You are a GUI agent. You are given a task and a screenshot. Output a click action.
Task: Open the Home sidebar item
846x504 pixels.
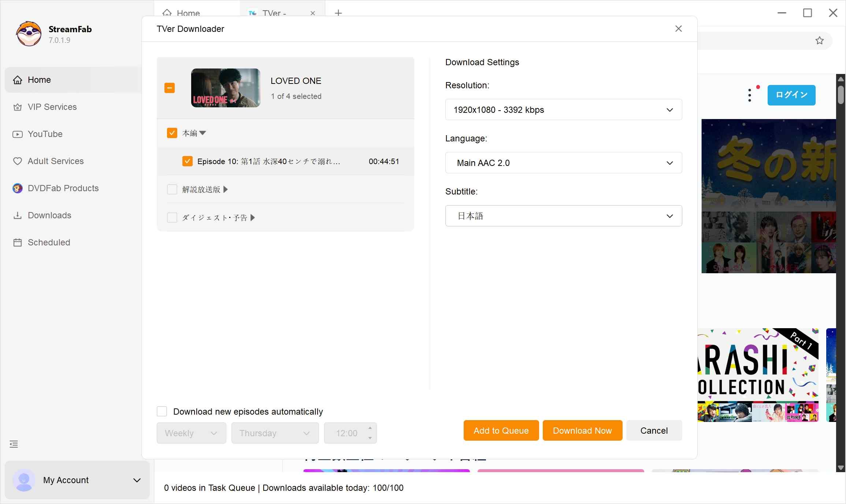point(73,80)
